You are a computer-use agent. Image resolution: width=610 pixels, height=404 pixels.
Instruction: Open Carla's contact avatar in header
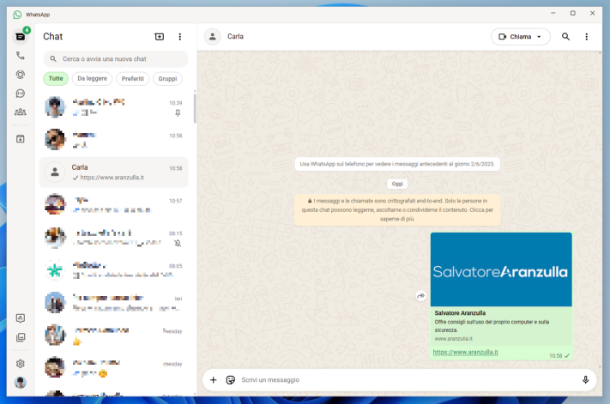click(x=212, y=37)
